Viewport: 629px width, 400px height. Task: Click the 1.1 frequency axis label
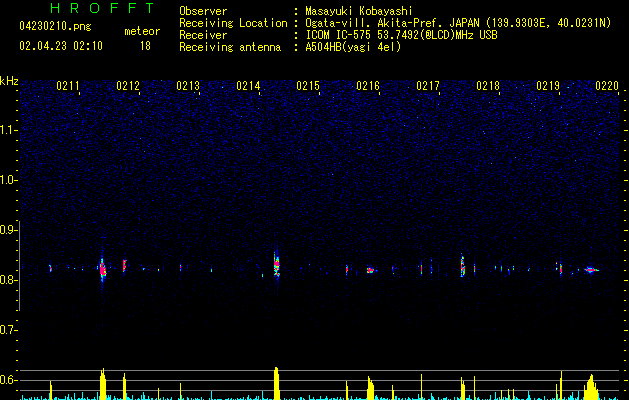coord(9,130)
